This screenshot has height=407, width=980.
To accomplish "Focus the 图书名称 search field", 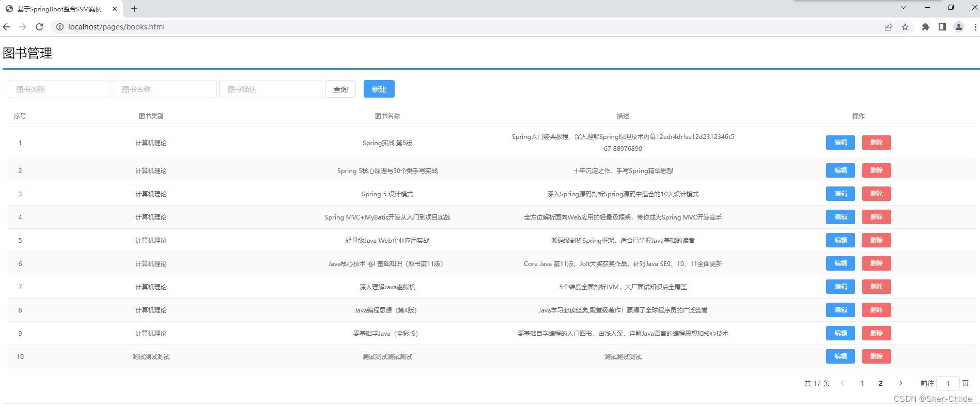I will click(165, 89).
